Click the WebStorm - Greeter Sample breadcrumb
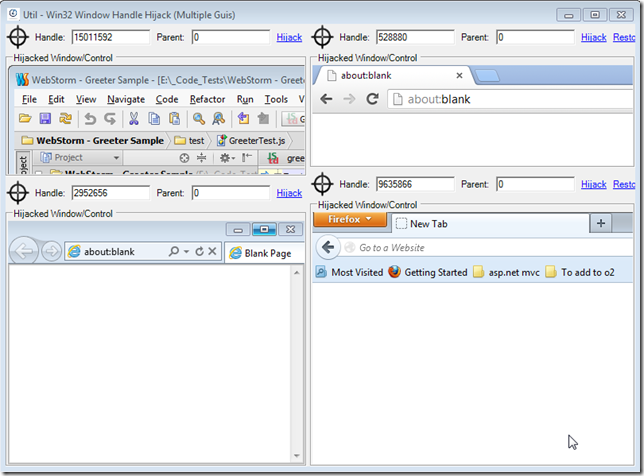The image size is (644, 476). pos(93,141)
